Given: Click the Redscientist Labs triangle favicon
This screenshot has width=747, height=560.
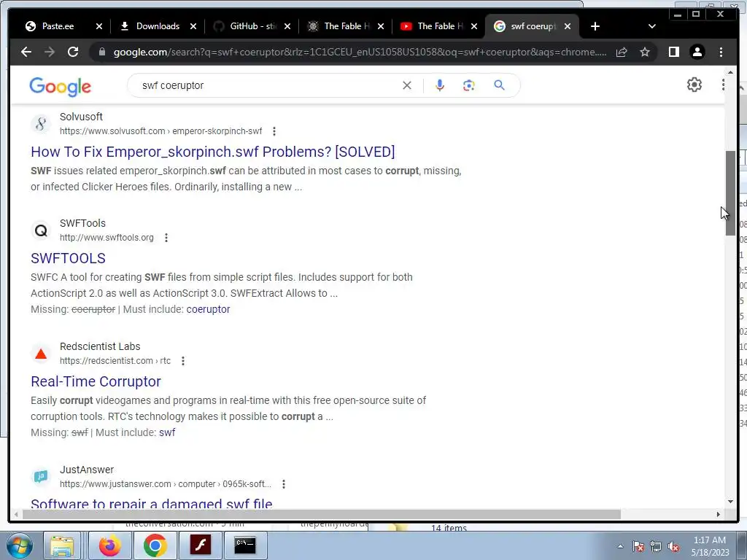Looking at the screenshot, I should 41,354.
